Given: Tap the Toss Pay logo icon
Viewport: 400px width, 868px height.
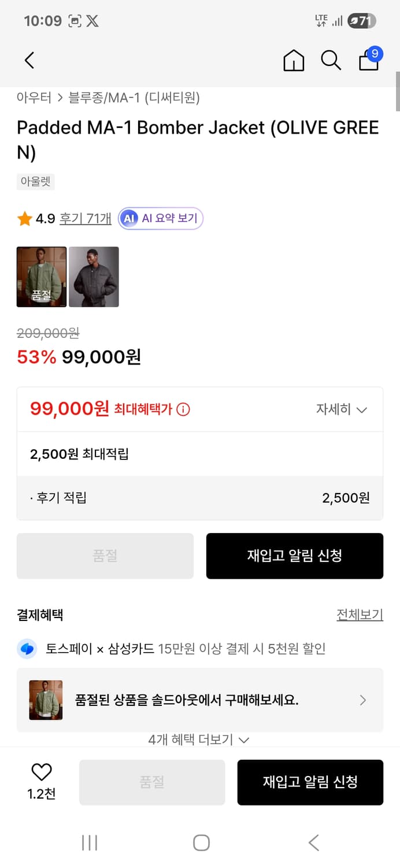Looking at the screenshot, I should [27, 649].
